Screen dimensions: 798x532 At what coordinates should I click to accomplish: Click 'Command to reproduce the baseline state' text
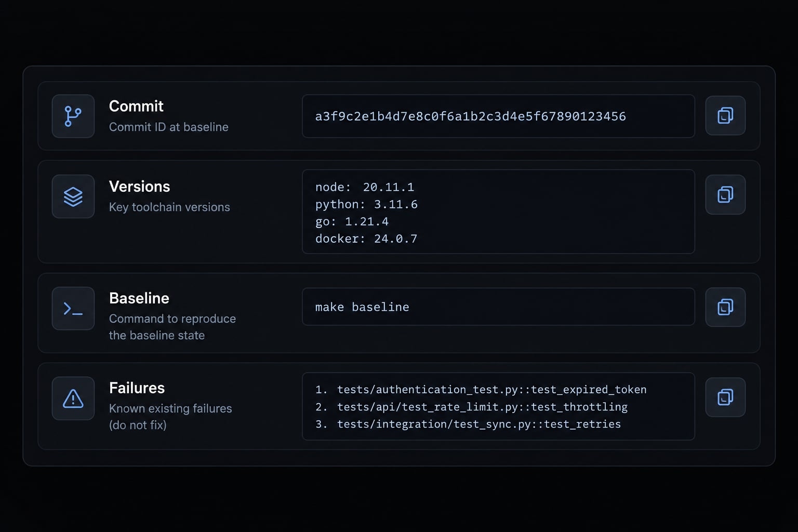(x=172, y=327)
